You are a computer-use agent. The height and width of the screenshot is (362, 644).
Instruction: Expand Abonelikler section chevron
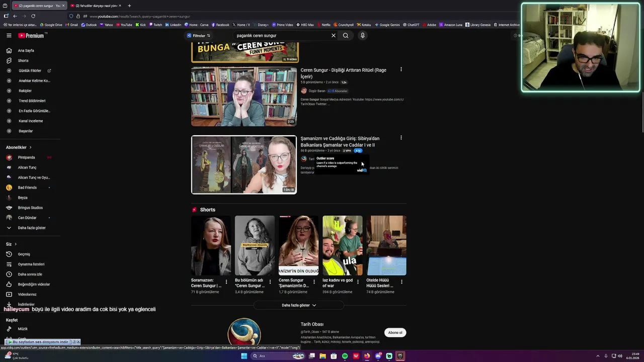(30, 147)
